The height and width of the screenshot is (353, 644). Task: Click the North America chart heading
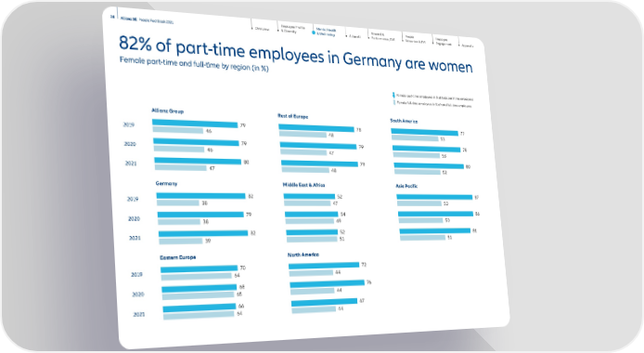click(x=303, y=255)
